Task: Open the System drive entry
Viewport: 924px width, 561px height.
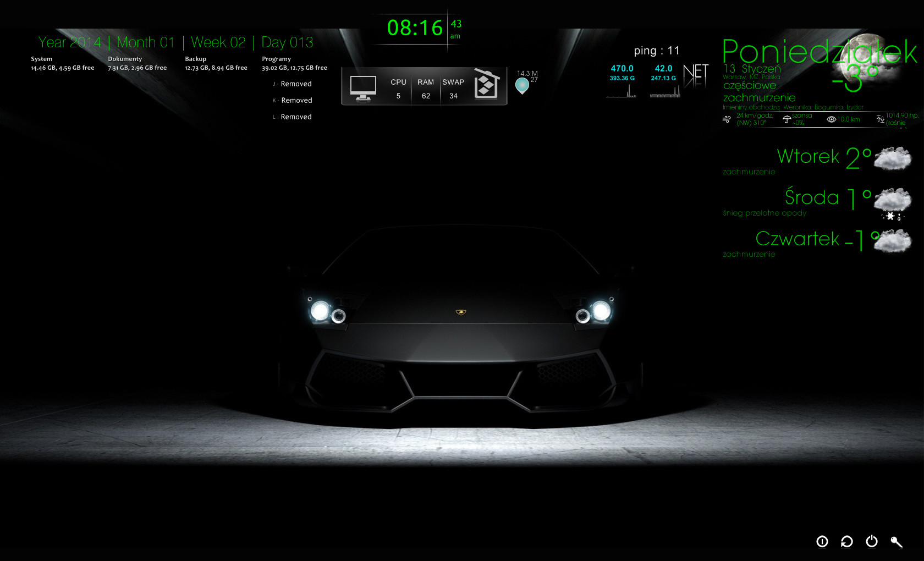Action: click(x=62, y=63)
